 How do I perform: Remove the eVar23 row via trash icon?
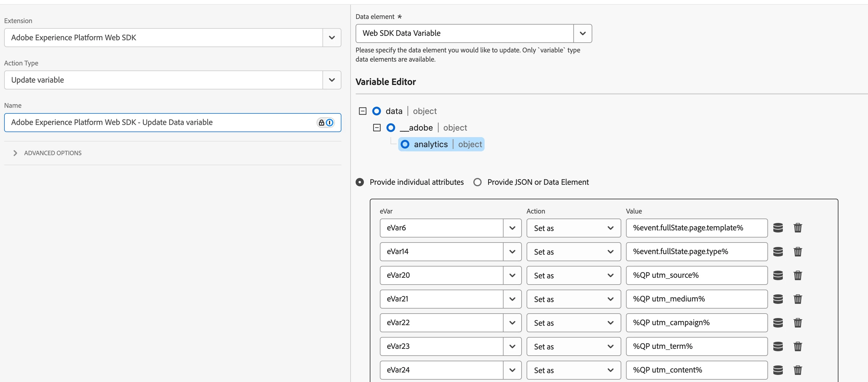(x=798, y=346)
